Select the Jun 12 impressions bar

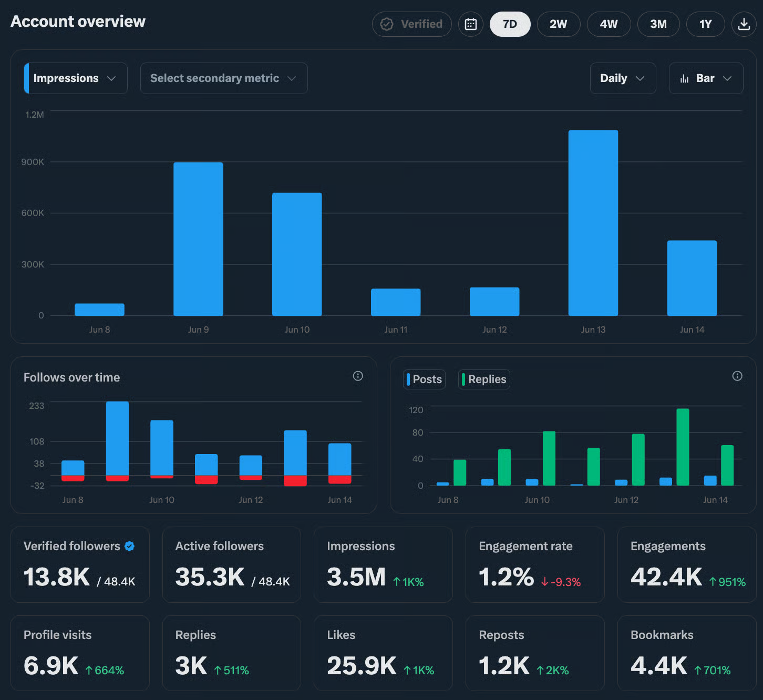click(494, 302)
